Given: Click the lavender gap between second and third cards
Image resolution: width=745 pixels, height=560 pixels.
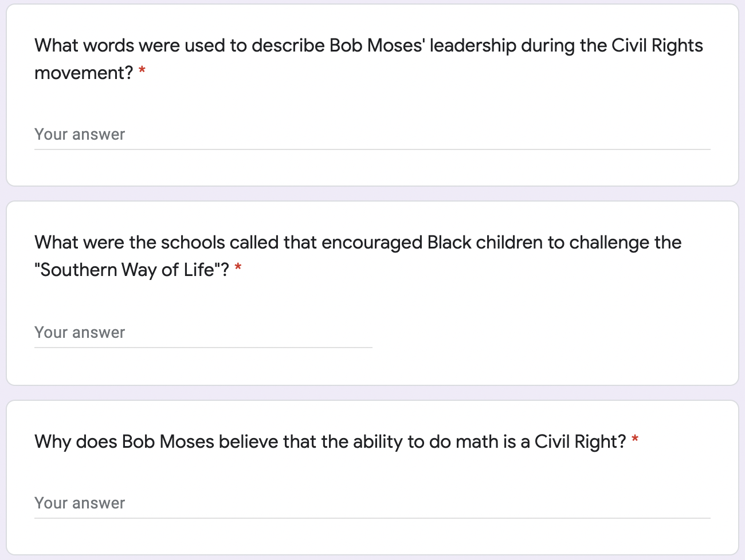Looking at the screenshot, I should point(372,393).
